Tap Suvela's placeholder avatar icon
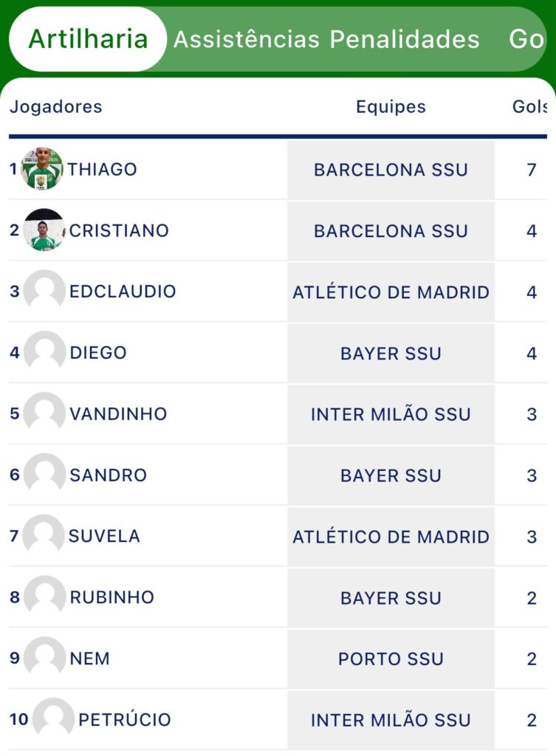This screenshot has width=556, height=756. (44, 535)
